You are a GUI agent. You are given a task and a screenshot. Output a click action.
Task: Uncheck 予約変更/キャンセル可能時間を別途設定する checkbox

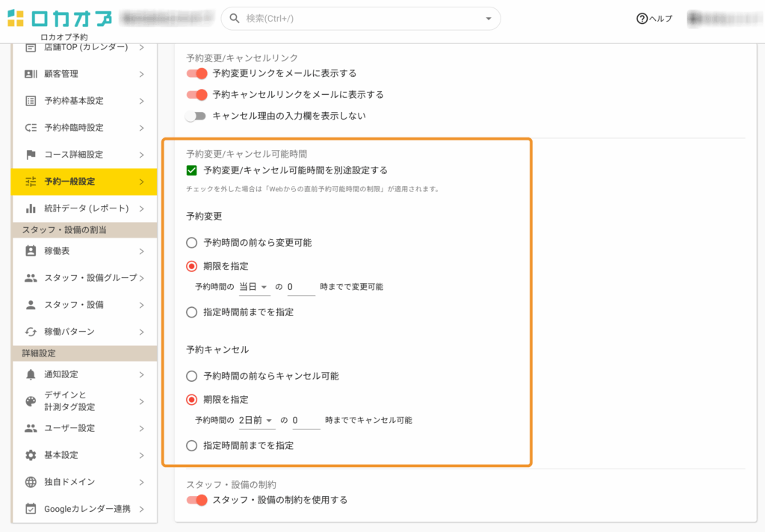tap(192, 170)
